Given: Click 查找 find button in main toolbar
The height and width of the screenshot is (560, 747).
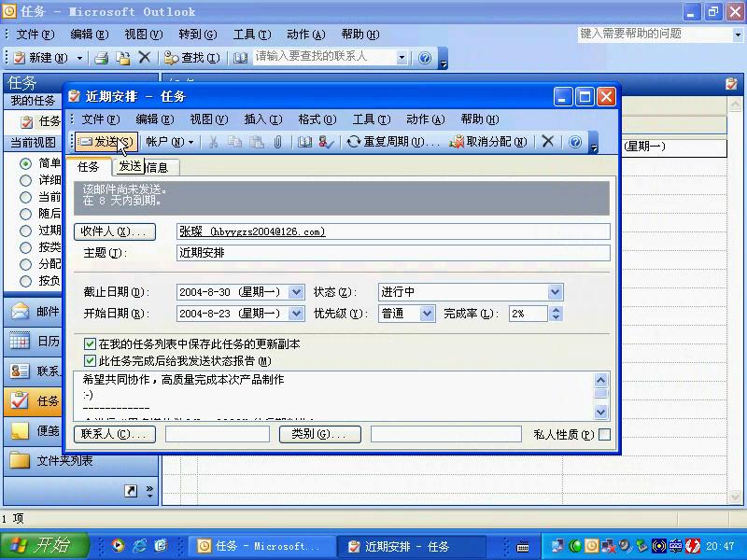Looking at the screenshot, I should pos(192,58).
